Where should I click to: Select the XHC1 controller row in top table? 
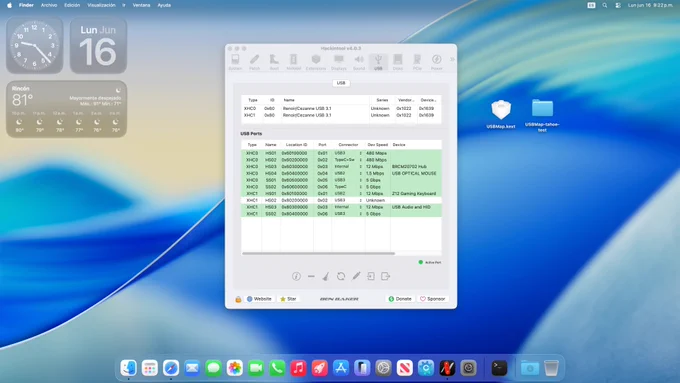pos(341,115)
